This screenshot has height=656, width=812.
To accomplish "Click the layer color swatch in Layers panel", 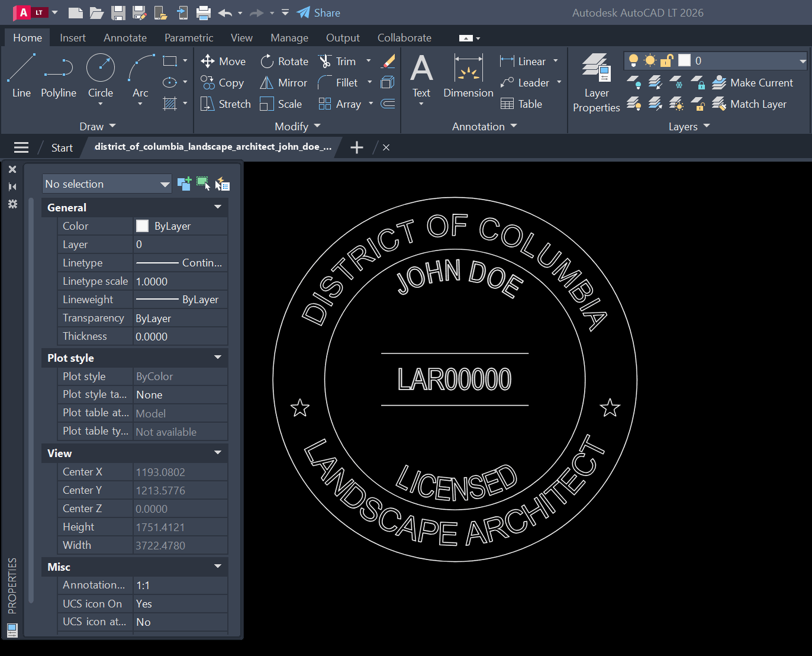I will tap(684, 60).
